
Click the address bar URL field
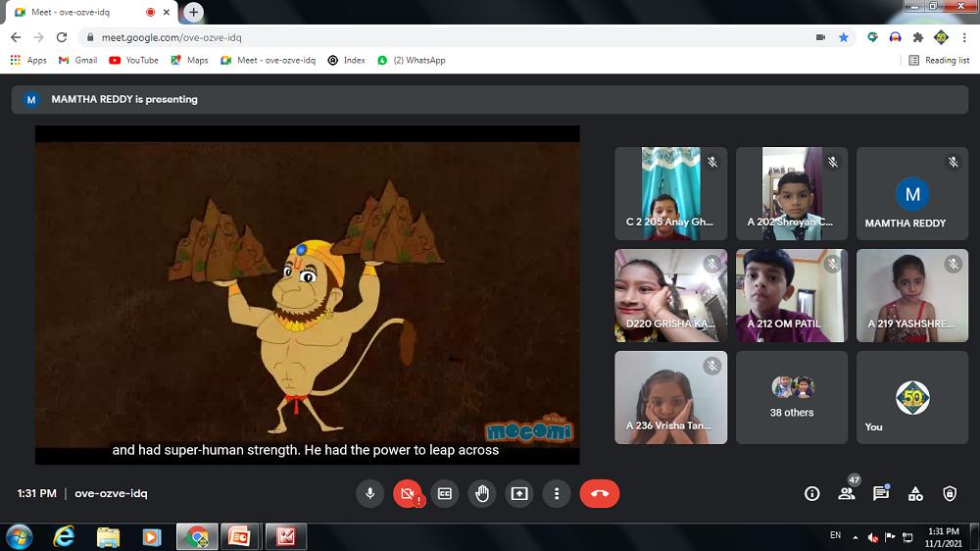(441, 37)
